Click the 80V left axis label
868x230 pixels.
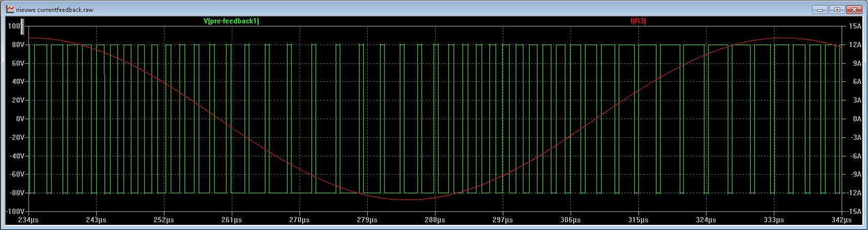[x=18, y=45]
